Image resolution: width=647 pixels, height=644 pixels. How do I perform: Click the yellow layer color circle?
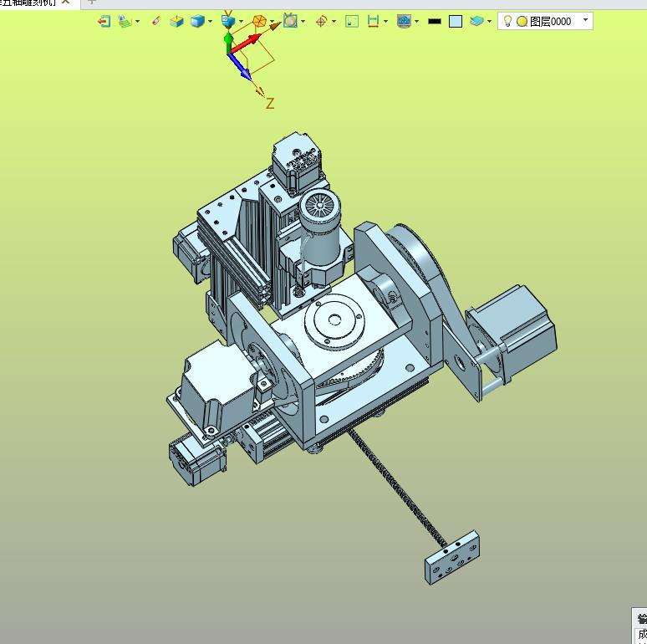[522, 22]
